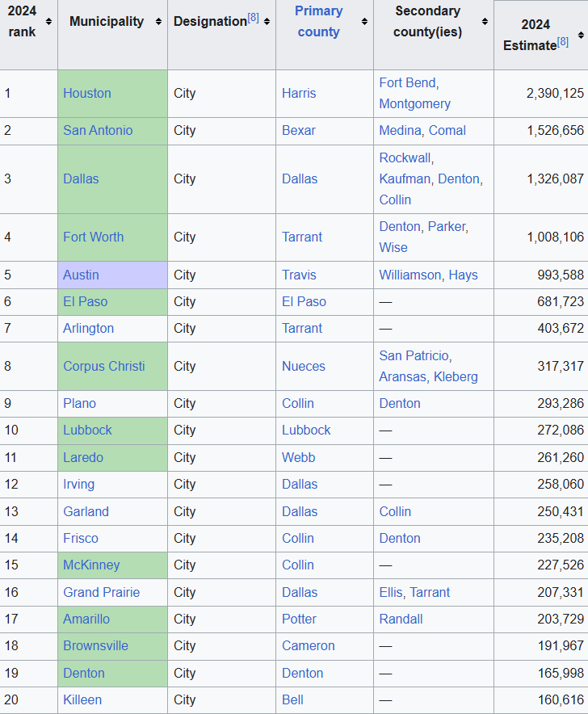Viewport: 588px width, 714px height.
Task: Select Austin's estimate 993,588
Action: click(561, 275)
